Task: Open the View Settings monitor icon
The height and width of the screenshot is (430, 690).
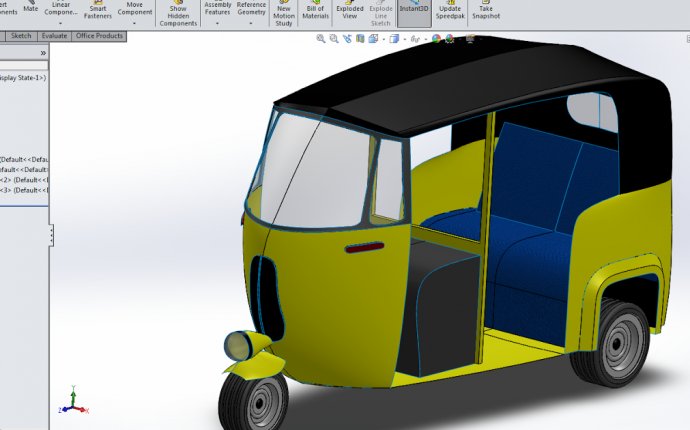Action: coord(470,39)
